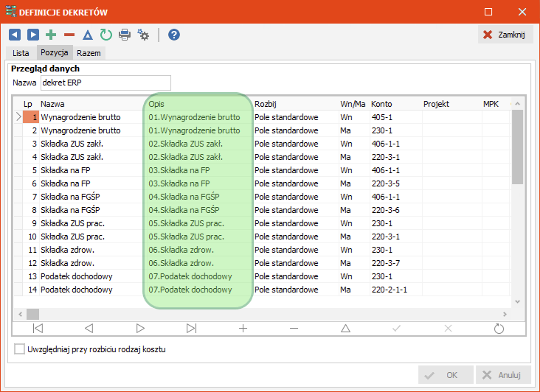Click the Zamknij button
This screenshot has width=540, height=392.
point(505,35)
